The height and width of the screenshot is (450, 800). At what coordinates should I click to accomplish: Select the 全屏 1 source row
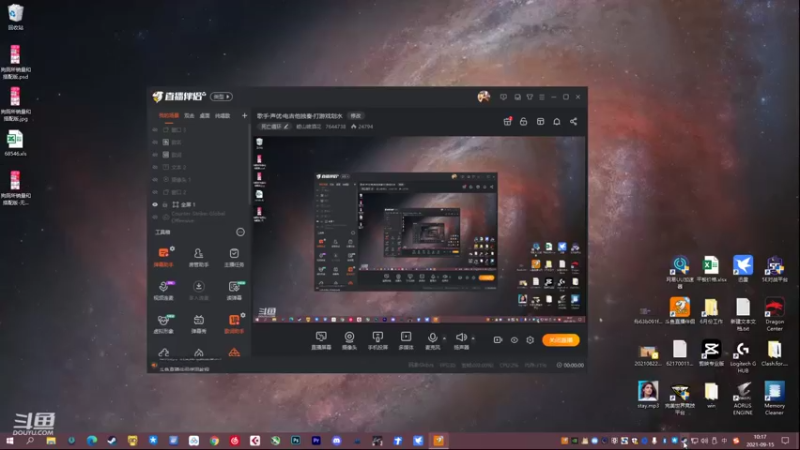pyautogui.click(x=199, y=205)
